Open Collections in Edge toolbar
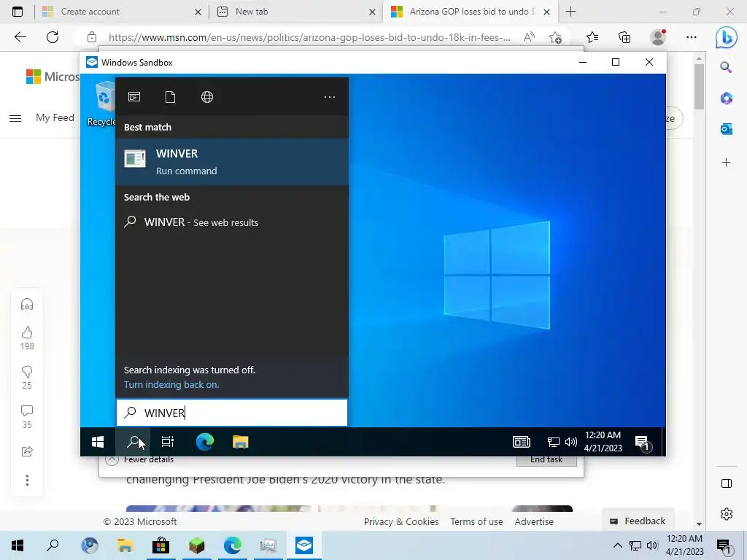747x560 pixels. [x=624, y=37]
